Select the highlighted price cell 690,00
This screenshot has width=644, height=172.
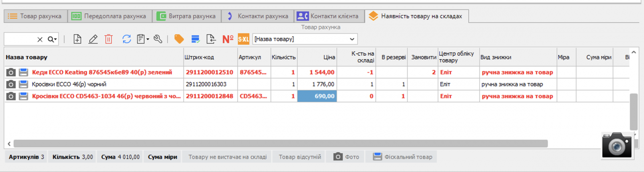tap(317, 96)
